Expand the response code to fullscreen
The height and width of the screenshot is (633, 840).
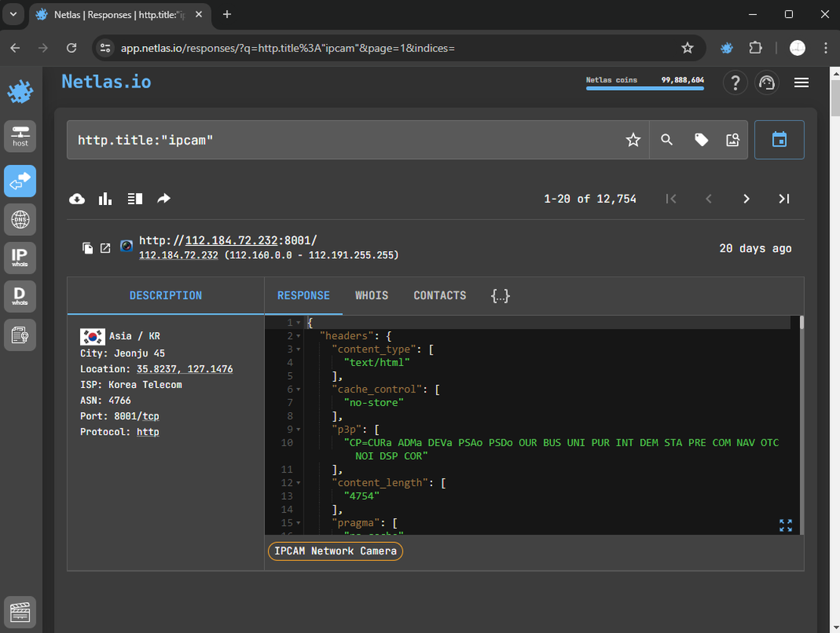[786, 526]
